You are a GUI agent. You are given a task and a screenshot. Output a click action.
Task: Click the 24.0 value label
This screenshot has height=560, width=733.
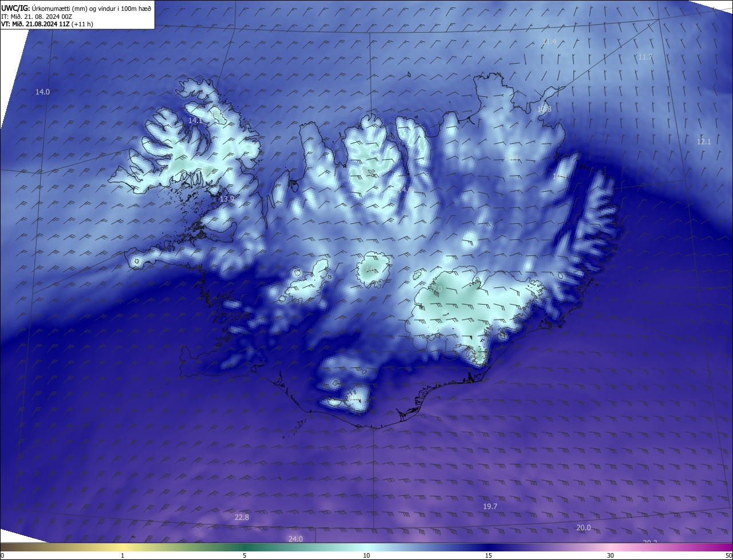(295, 539)
